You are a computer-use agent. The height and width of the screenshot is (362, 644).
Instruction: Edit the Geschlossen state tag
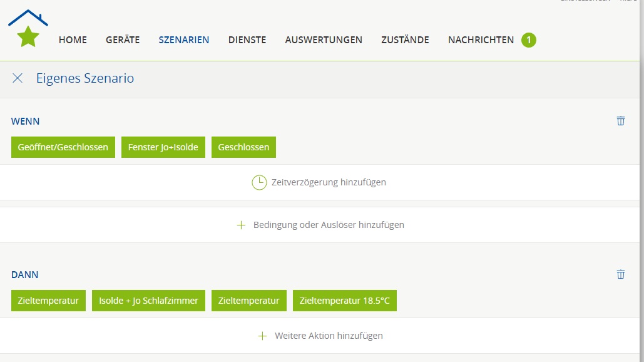pos(243,147)
